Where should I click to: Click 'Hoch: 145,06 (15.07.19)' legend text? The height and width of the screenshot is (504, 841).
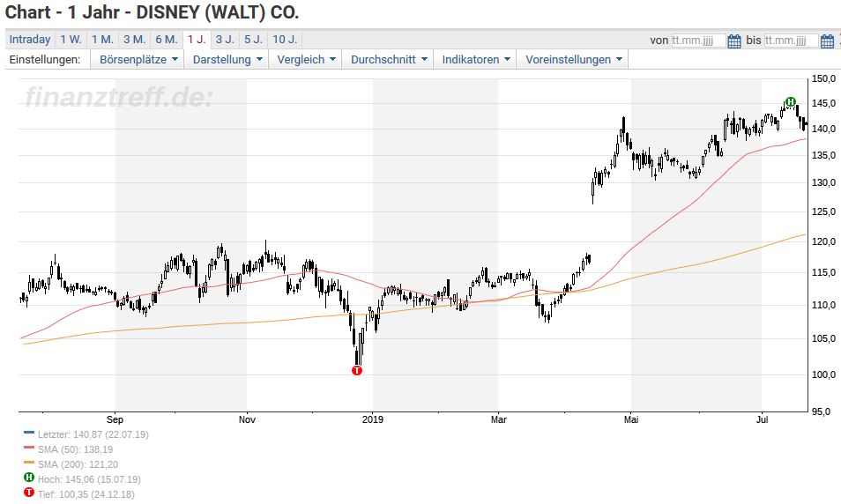pos(89,479)
